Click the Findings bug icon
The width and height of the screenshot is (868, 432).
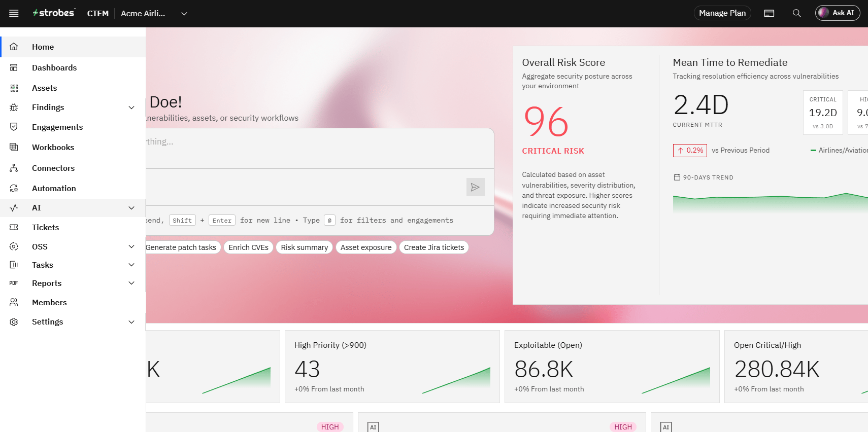14,107
